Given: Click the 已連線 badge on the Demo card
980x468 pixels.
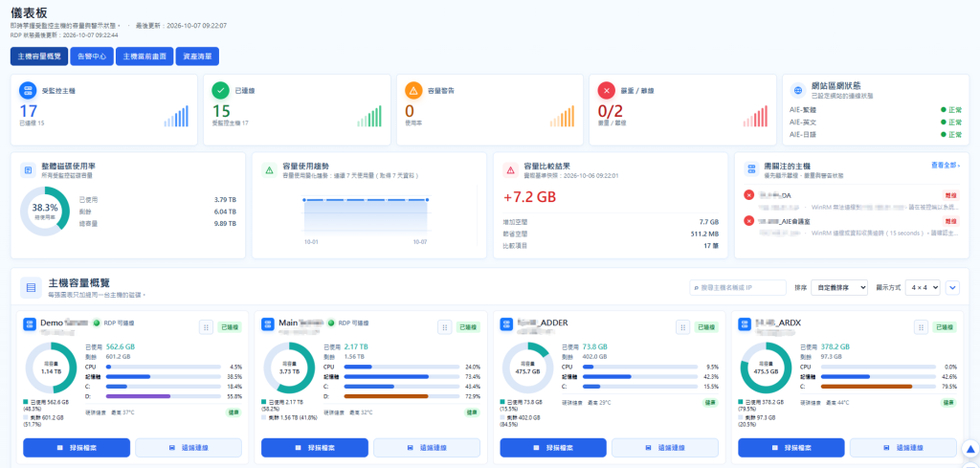Looking at the screenshot, I should click(230, 326).
